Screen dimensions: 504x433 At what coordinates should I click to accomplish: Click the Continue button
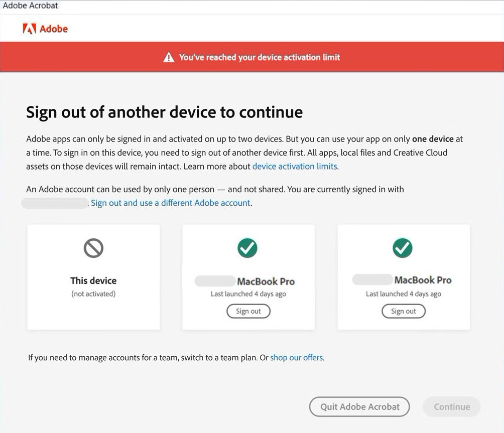[x=452, y=407]
